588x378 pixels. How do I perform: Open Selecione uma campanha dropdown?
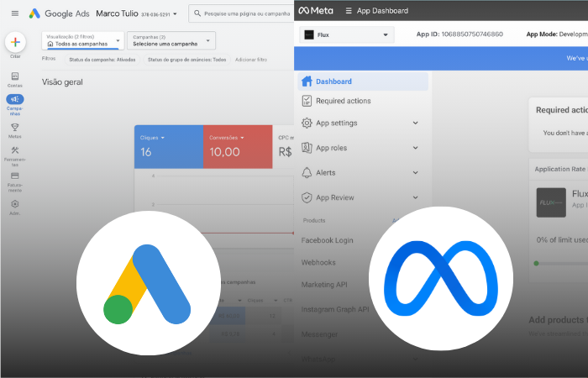pyautogui.click(x=171, y=40)
